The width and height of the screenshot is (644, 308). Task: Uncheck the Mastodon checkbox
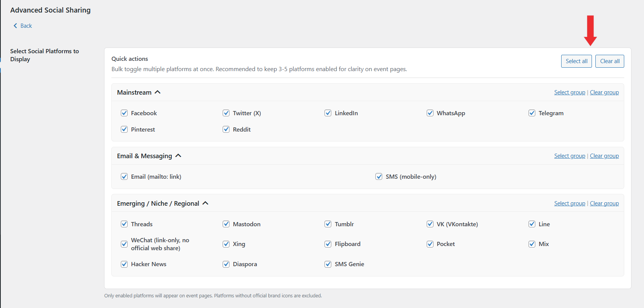coord(226,224)
